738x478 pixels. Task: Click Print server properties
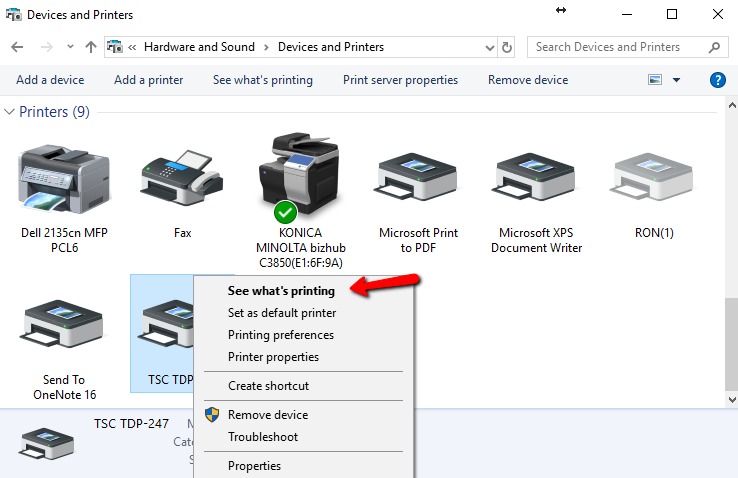click(x=400, y=80)
